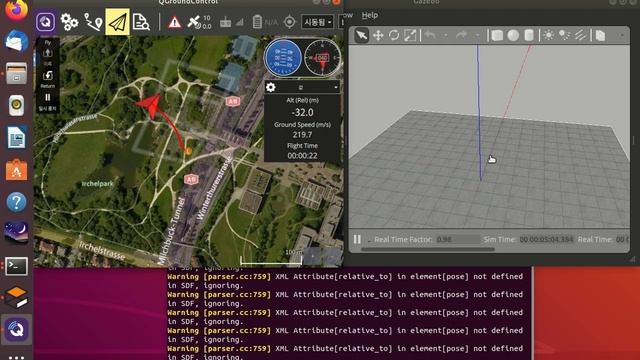Show vehicle messages red warning triangle
Screen dimensions: 640x360
(174, 22)
